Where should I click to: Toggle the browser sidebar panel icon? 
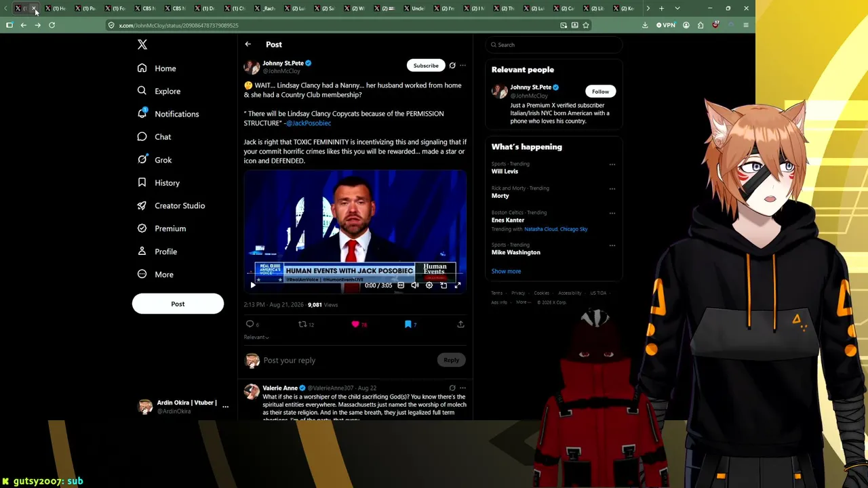pos(9,25)
